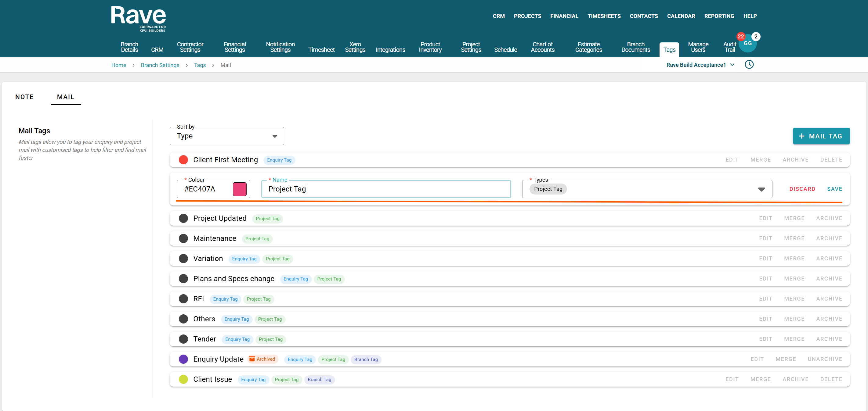Click the red 22 notifications badge
Screen dimensions: 868x411
(740, 36)
